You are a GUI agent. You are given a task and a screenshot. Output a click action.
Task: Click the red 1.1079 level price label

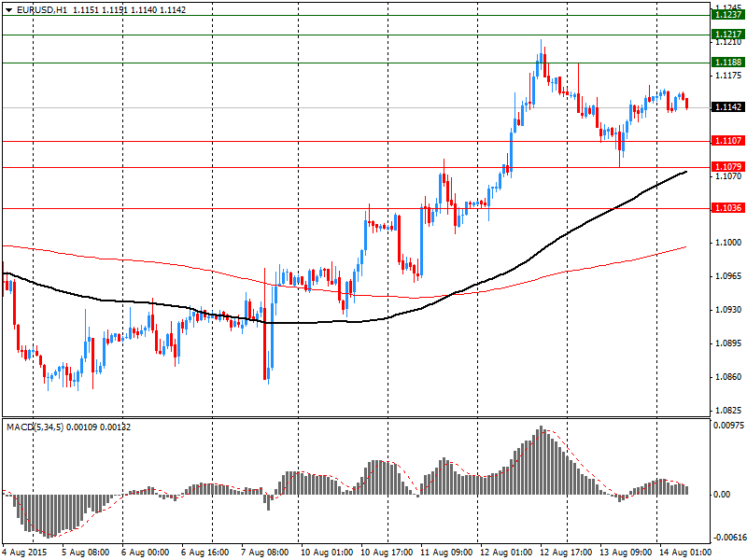tap(728, 167)
